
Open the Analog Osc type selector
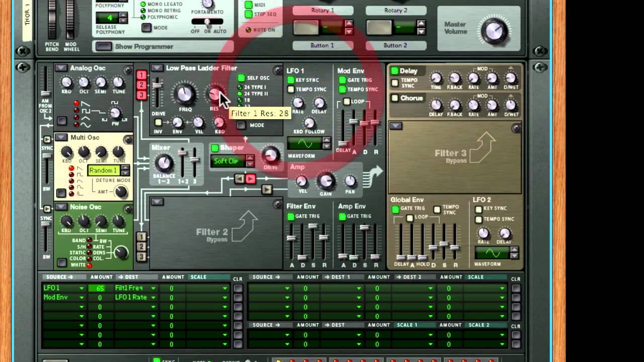[x=61, y=68]
